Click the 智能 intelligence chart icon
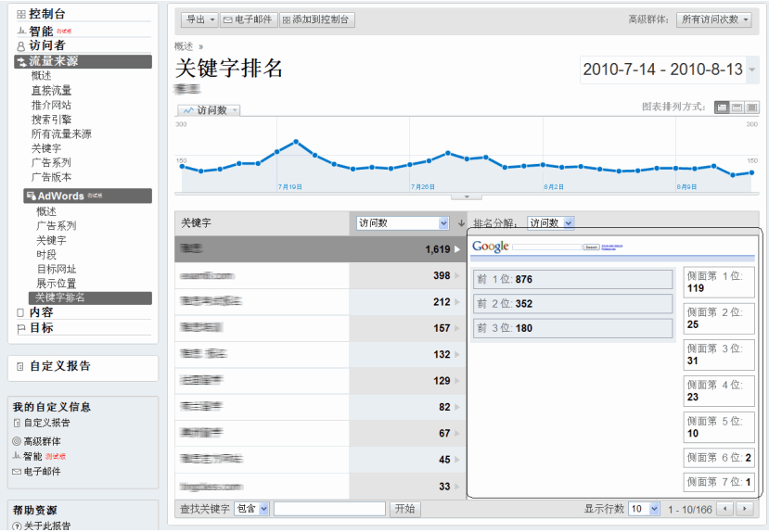This screenshot has height=532, width=769. (x=21, y=32)
